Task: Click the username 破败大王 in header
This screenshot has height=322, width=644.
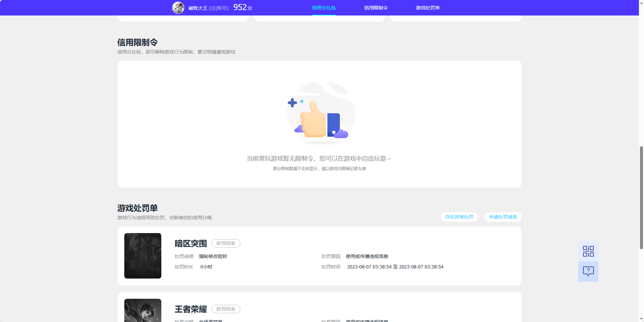Action: 198,8
